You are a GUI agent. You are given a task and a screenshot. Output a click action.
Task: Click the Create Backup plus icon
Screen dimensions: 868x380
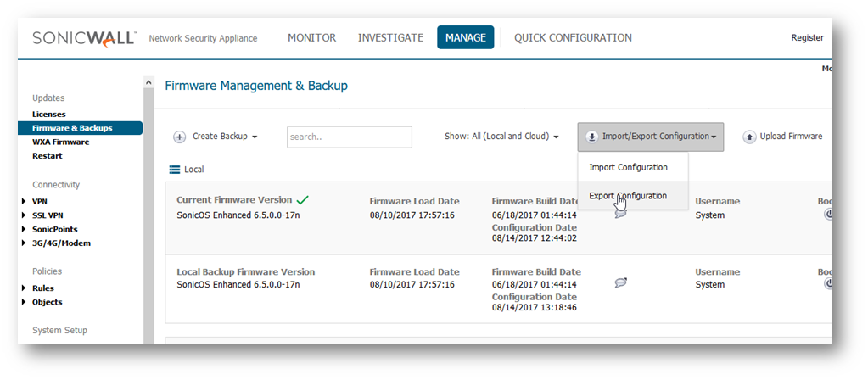[x=180, y=137]
